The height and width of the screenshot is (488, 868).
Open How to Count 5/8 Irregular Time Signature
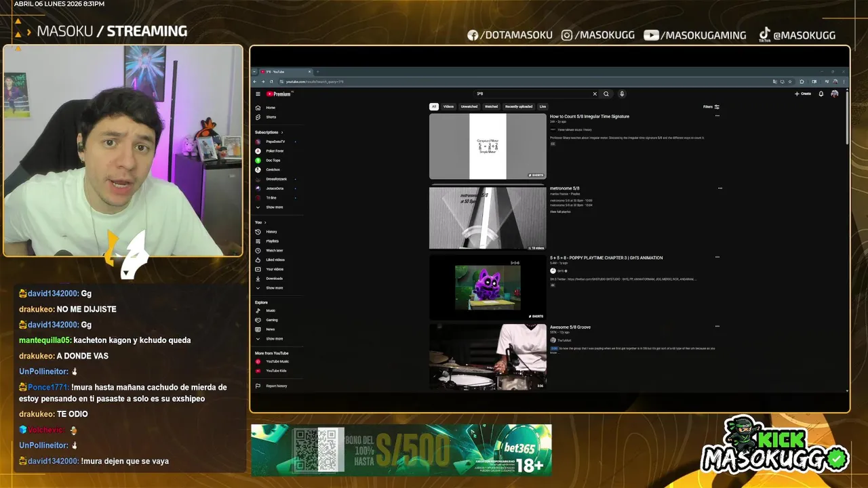[x=589, y=117]
